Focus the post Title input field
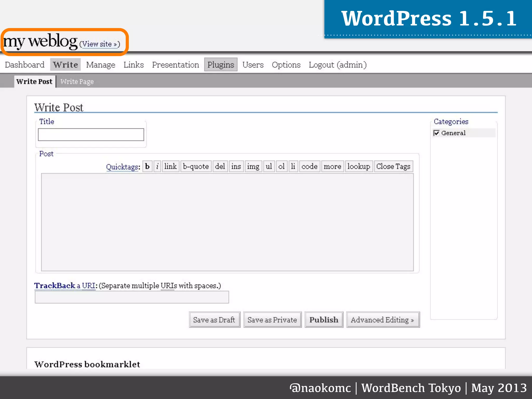 click(x=91, y=135)
